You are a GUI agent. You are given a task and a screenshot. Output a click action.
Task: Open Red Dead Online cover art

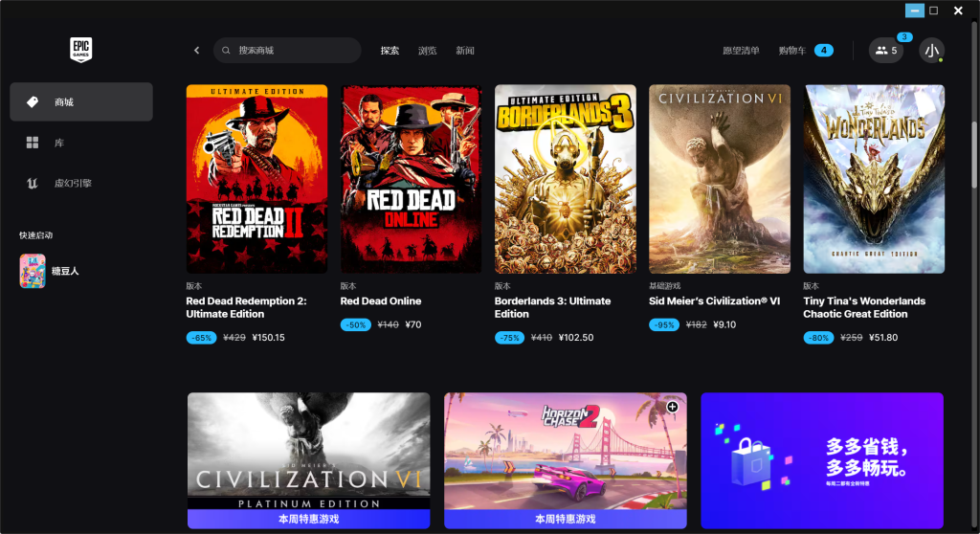(x=412, y=179)
